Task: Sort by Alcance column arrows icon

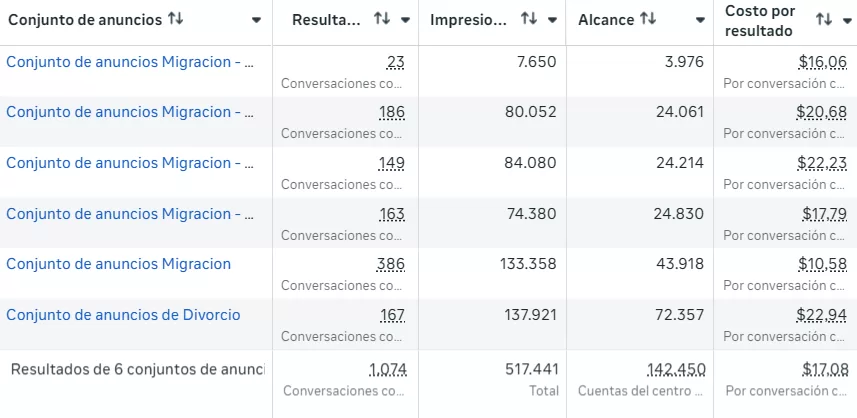Action: point(648,19)
